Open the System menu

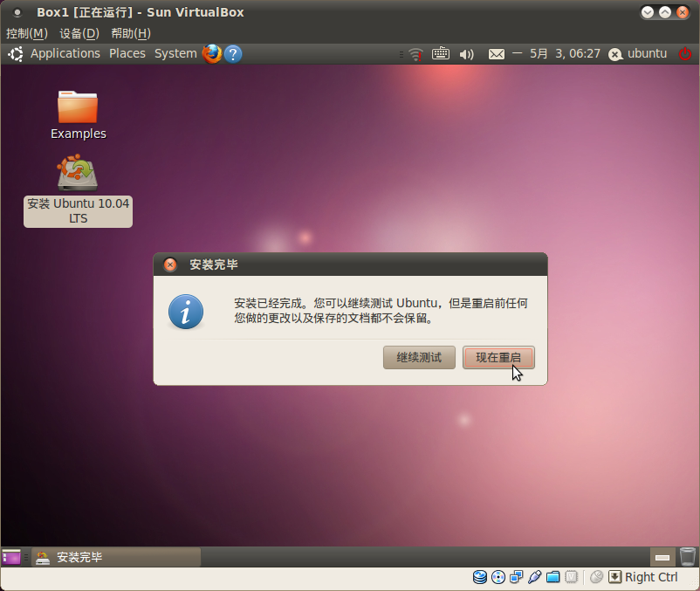[175, 53]
